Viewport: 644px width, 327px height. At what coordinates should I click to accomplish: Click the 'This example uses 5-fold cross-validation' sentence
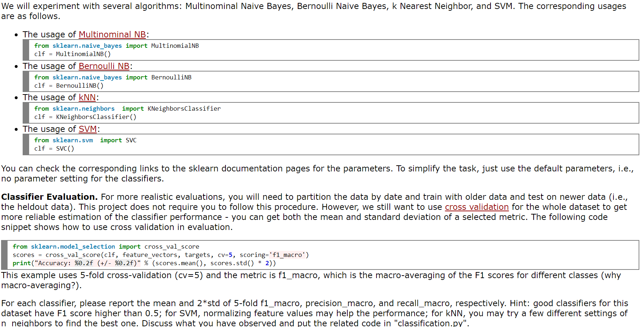click(x=311, y=280)
